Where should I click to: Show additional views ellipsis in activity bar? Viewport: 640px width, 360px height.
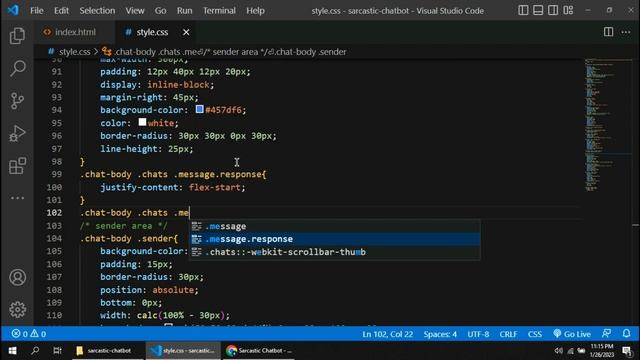click(17, 198)
